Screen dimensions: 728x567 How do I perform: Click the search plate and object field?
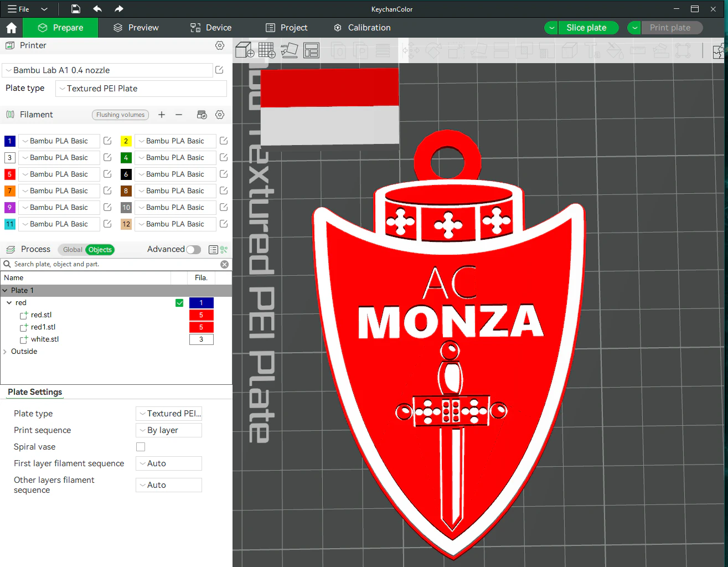tap(115, 264)
